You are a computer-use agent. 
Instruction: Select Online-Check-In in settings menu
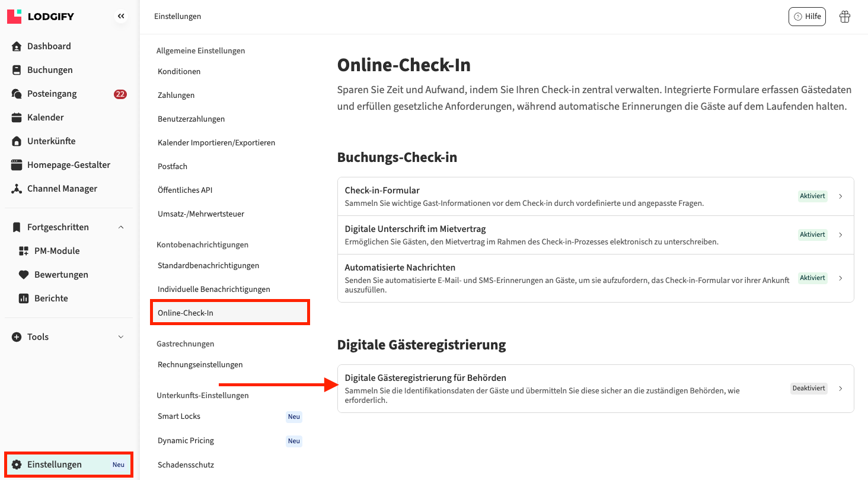pyautogui.click(x=186, y=313)
